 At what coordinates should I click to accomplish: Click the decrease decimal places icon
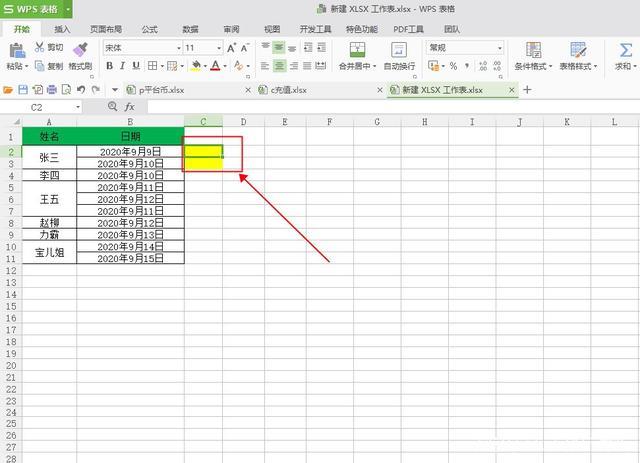(x=497, y=66)
